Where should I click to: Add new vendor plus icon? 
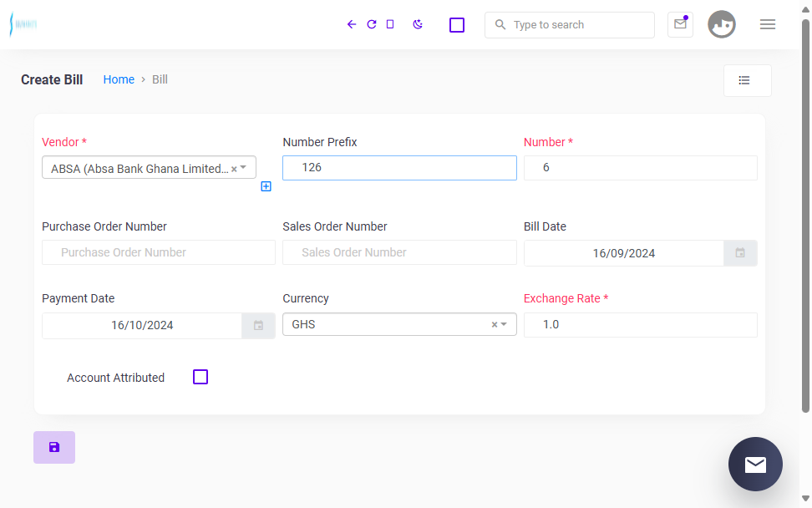(266, 186)
